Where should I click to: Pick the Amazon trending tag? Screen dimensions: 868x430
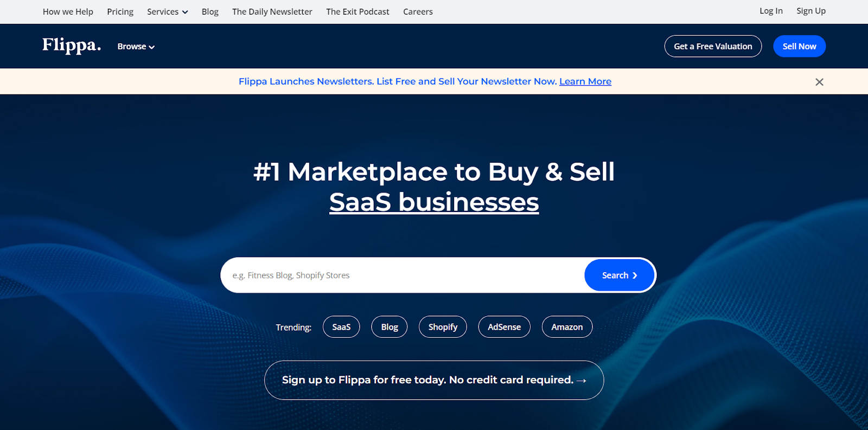point(567,327)
